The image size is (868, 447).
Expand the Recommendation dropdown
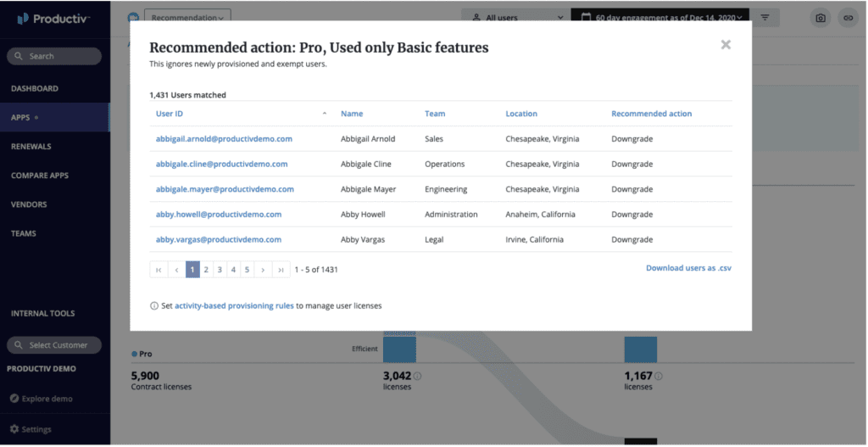click(x=187, y=17)
